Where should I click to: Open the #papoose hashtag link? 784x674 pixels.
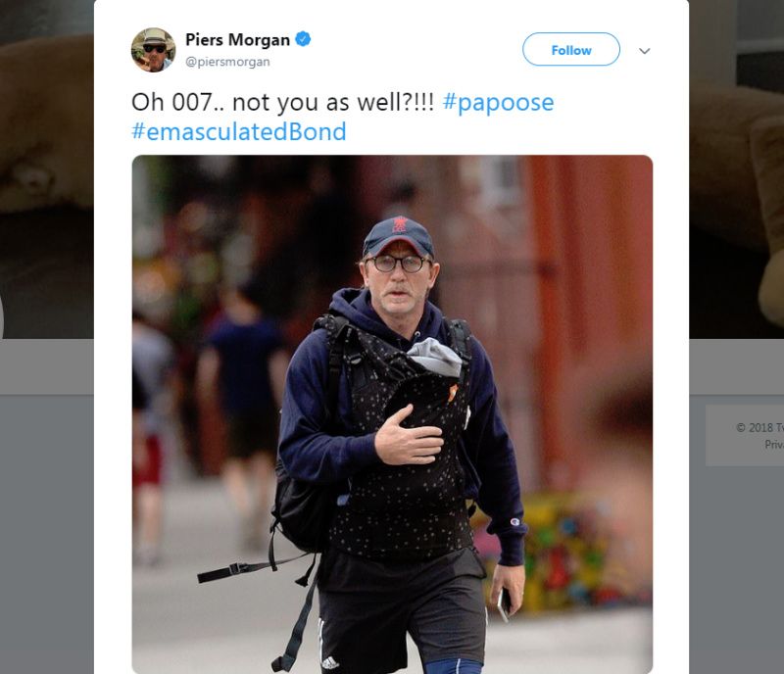(499, 102)
